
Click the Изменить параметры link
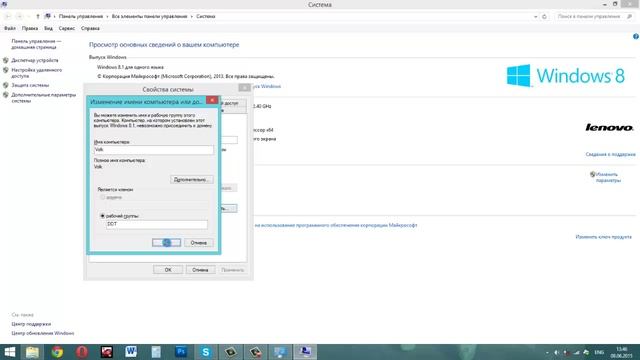tap(608, 177)
